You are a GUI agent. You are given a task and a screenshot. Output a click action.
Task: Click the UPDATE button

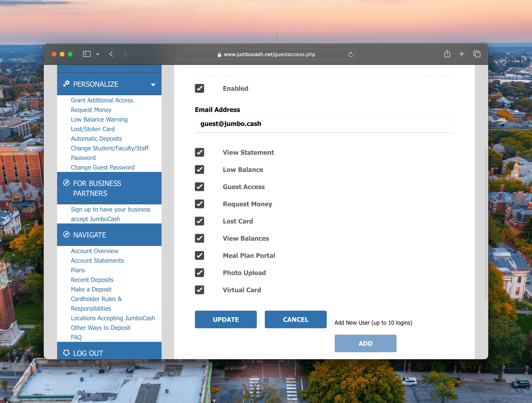pyautogui.click(x=226, y=319)
